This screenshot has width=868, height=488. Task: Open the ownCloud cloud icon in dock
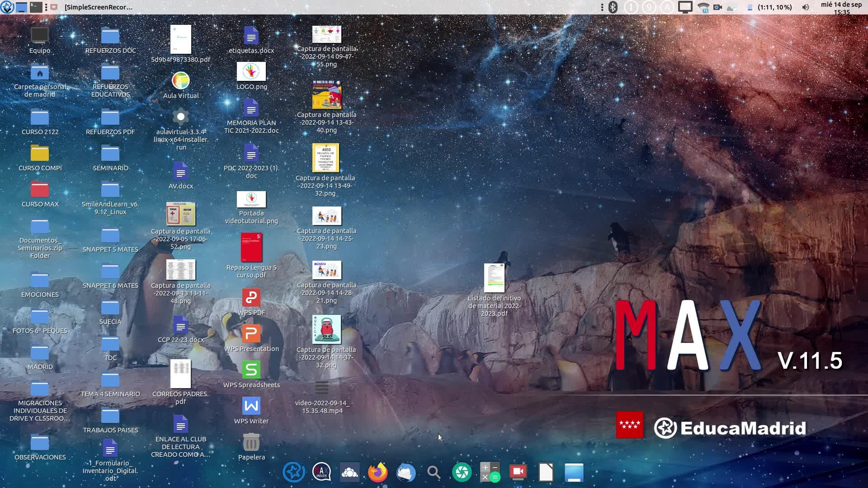pos(349,473)
